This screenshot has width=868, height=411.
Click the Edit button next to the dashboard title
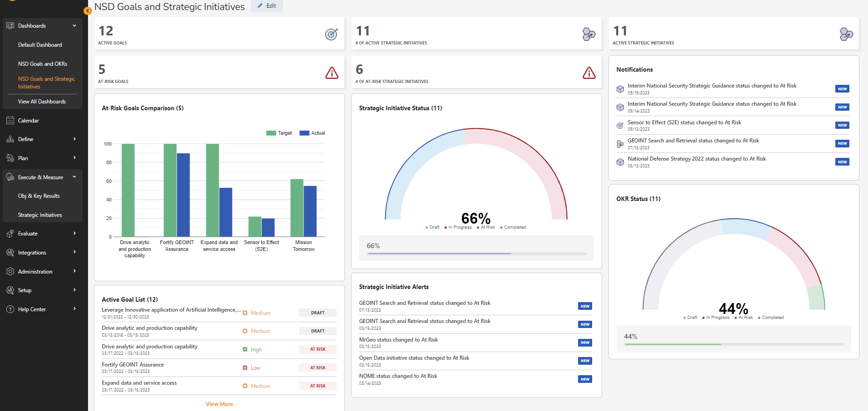tap(267, 6)
